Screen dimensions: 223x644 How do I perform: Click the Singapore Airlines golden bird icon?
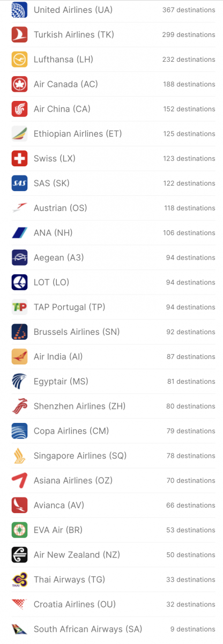tap(20, 456)
